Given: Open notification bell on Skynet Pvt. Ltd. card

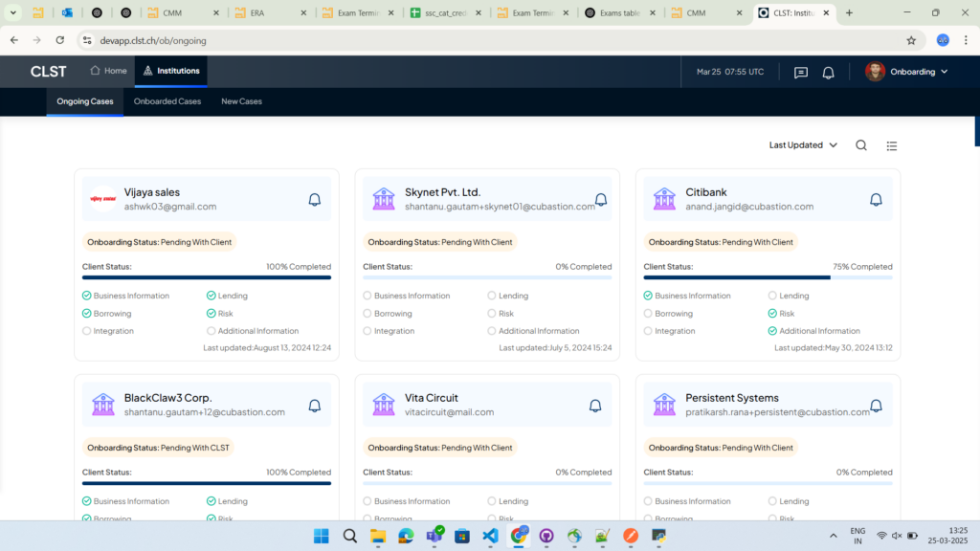Looking at the screenshot, I should 601,199.
